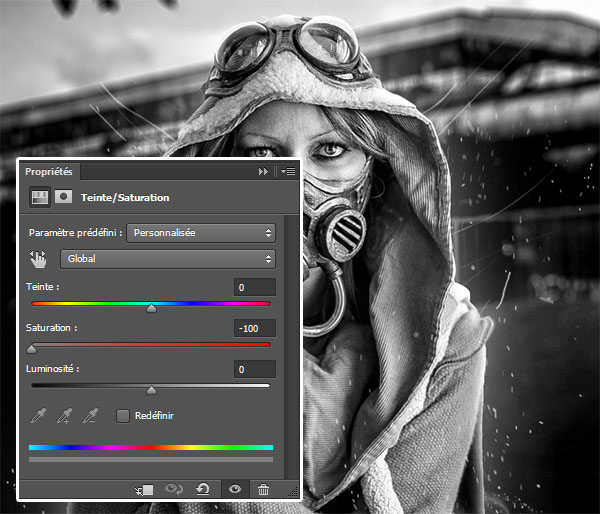Activate the on-image targeted adjustment hand tool

39,259
